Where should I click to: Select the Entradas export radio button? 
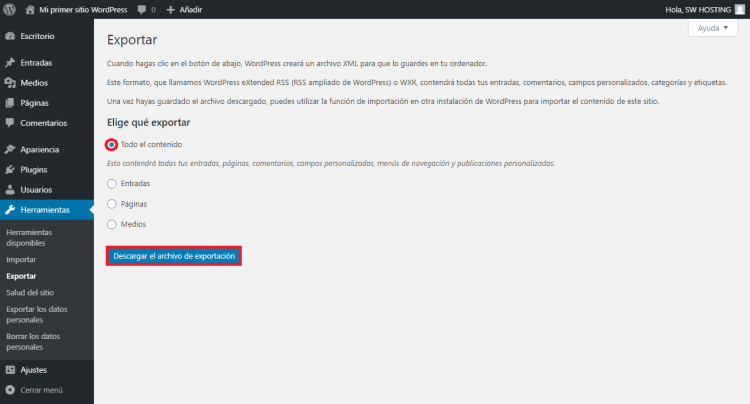pos(111,184)
